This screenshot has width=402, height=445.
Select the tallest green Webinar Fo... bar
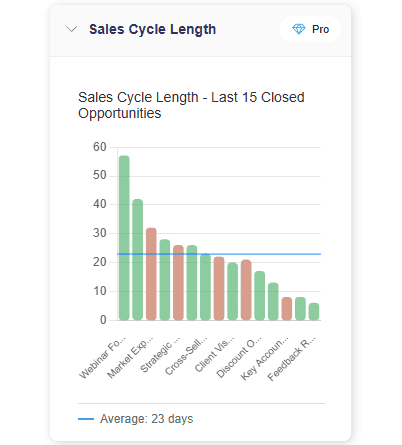(x=124, y=238)
